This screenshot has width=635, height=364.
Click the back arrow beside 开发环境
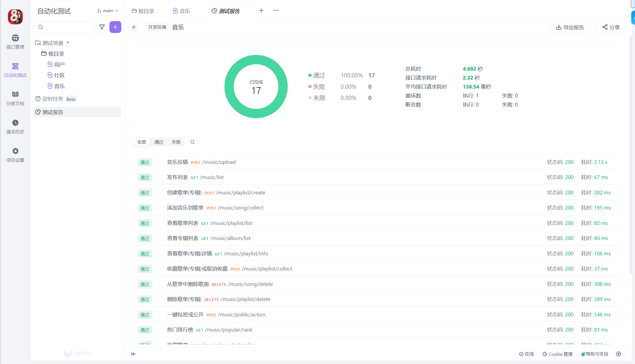134,27
